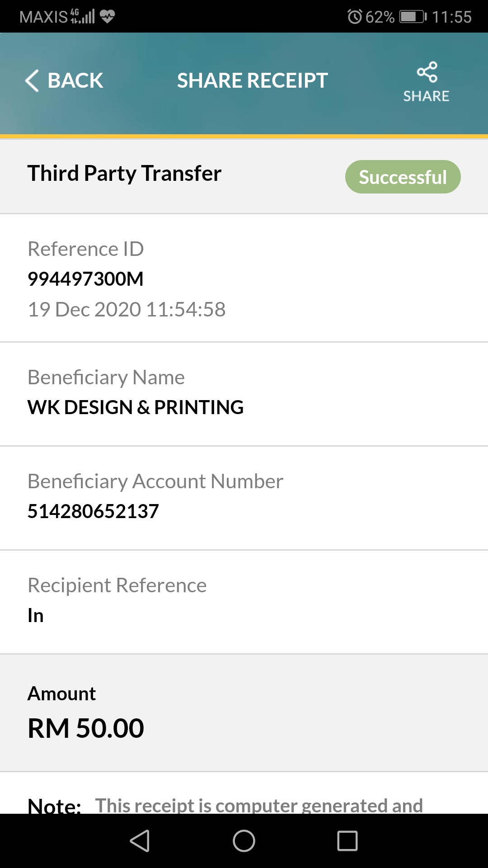Tap the Android home circle button
488x868 pixels.
(x=244, y=841)
